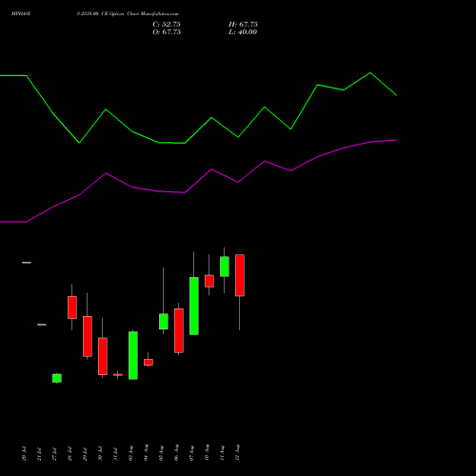
Task: Select the 07 Aug date label
Action: [x=191, y=453]
